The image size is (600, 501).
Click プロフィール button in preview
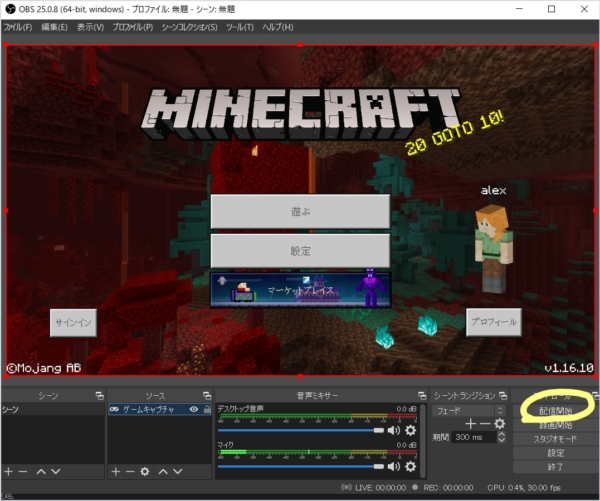[x=494, y=322]
